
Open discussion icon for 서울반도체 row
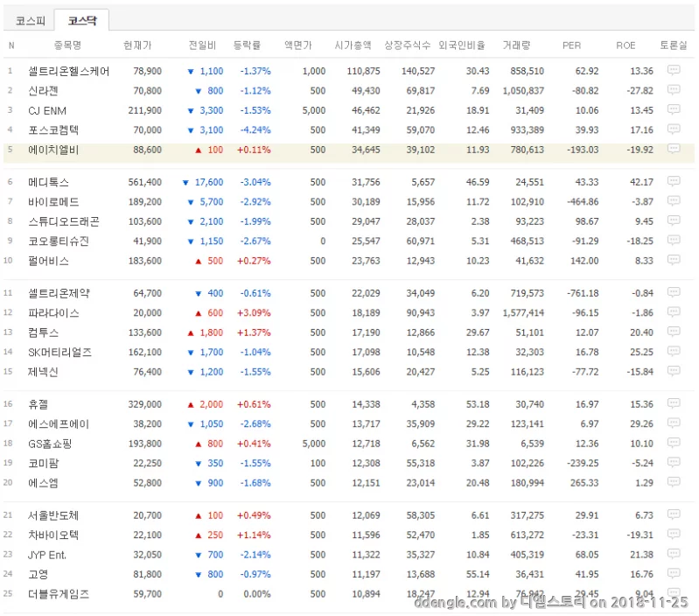pos(674,514)
